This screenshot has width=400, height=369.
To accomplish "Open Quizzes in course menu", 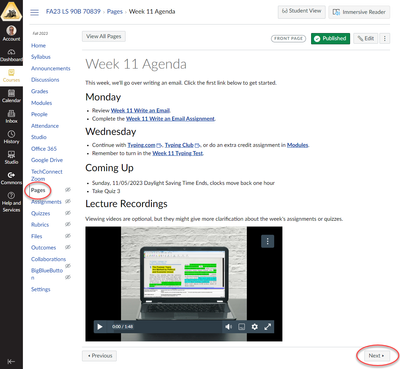I will pyautogui.click(x=40, y=213).
